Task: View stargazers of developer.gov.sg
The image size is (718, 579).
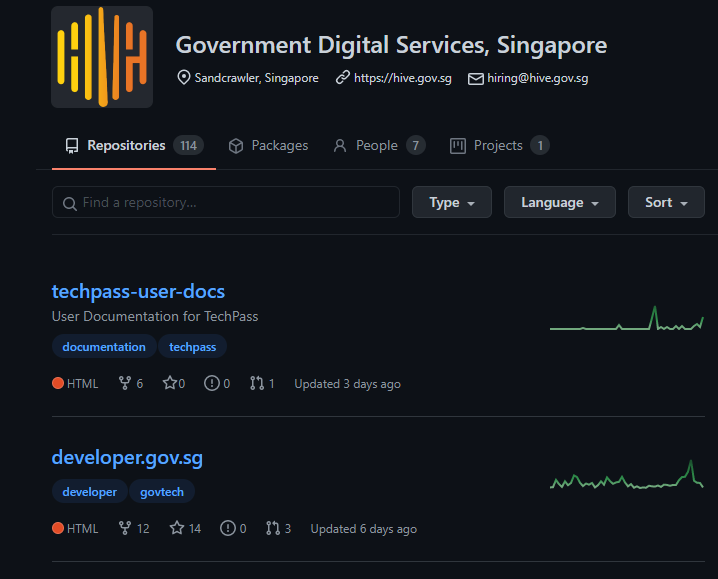Action: coord(185,529)
